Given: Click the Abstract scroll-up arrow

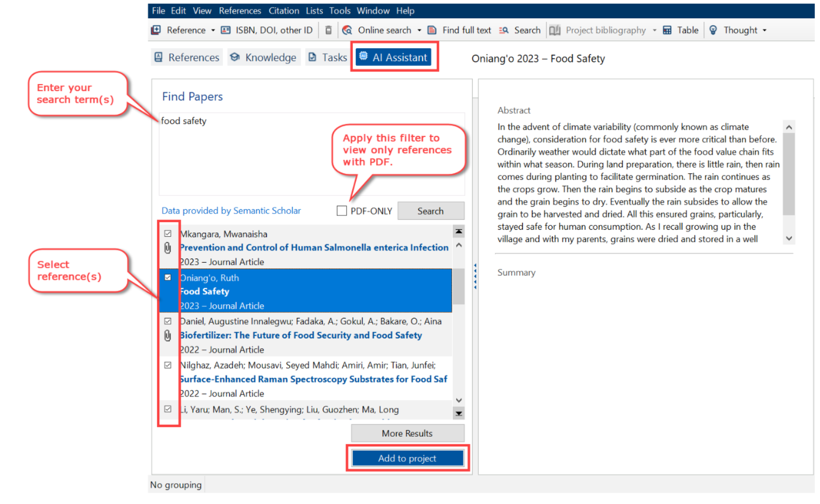Looking at the screenshot, I should [x=789, y=127].
